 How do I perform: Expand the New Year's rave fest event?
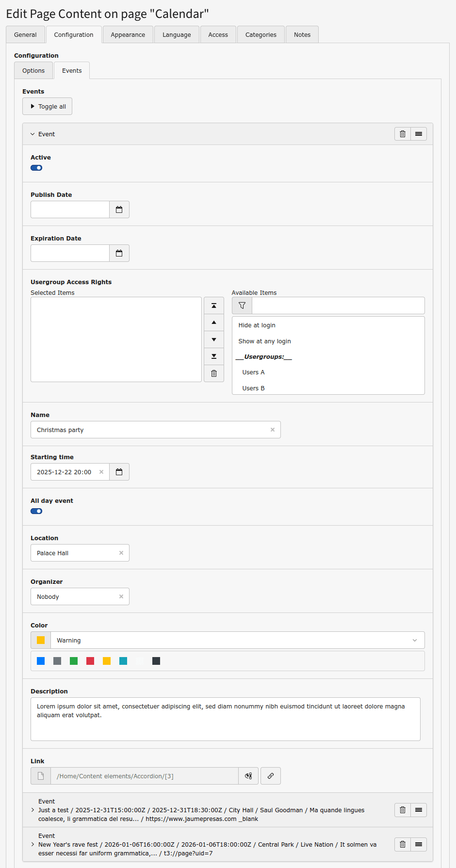pos(33,844)
